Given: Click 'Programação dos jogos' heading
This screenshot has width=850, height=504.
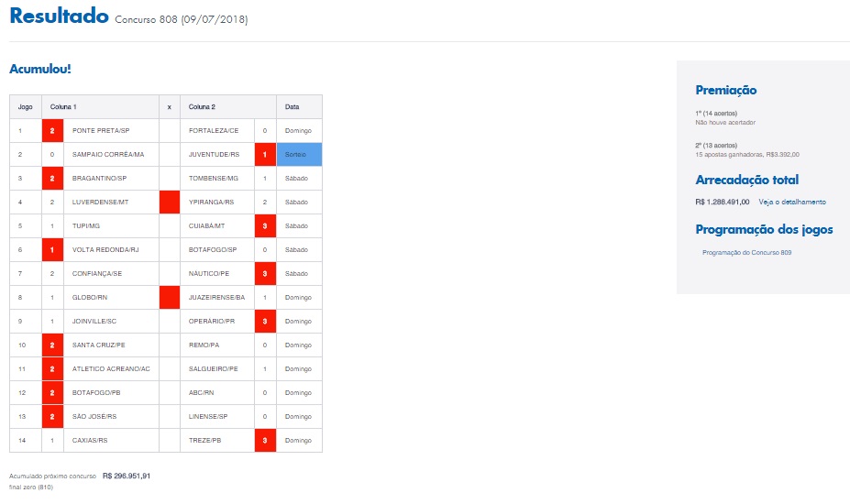Looking at the screenshot, I should click(x=764, y=229).
